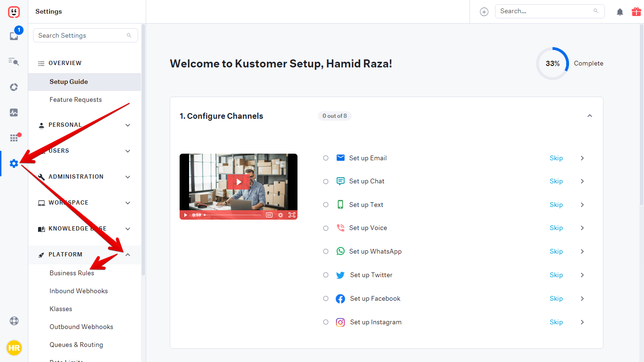
Task: Mark Set up WhatsApp circle complete
Action: tap(326, 251)
